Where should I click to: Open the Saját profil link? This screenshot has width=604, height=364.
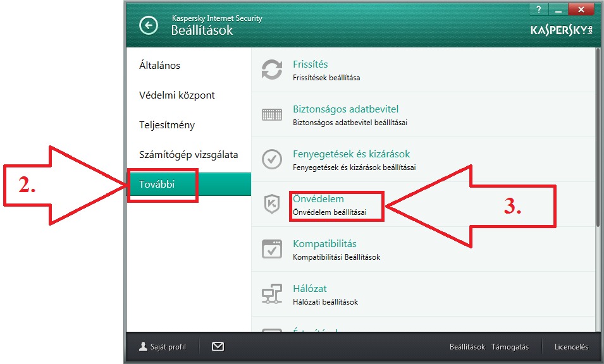point(163,347)
